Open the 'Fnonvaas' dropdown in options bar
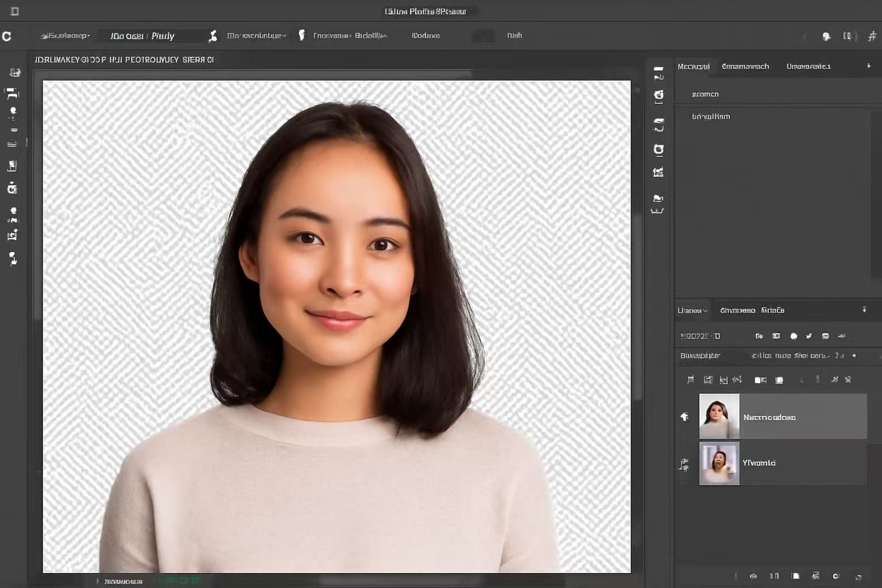 331,36
